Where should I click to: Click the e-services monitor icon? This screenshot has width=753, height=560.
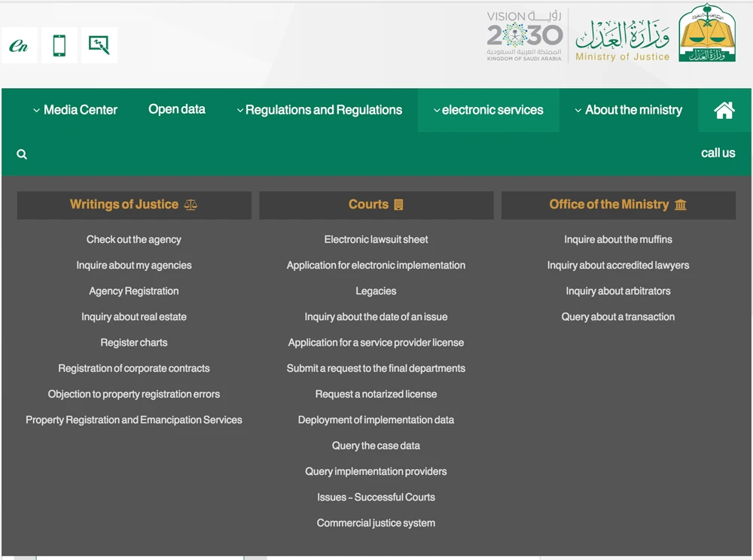(x=99, y=46)
